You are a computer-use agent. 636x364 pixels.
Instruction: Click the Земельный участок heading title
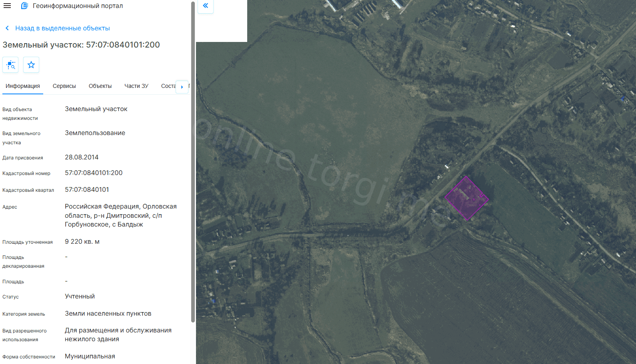pyautogui.click(x=81, y=45)
